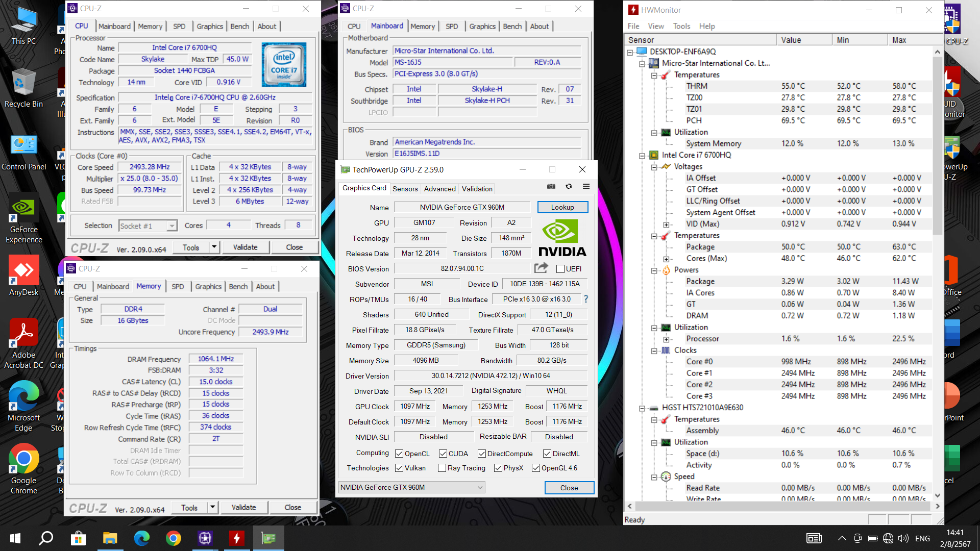
Task: Click Lookup button in GPU-Z
Action: [562, 207]
